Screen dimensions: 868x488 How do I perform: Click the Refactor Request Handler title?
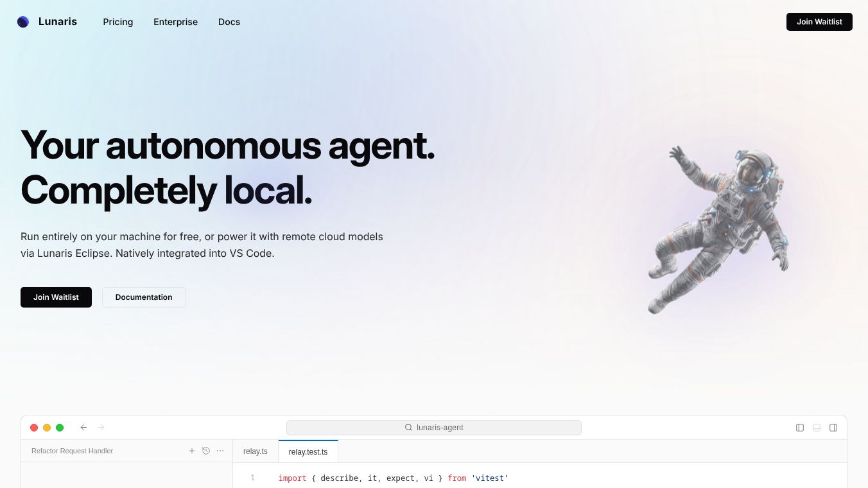tap(72, 451)
